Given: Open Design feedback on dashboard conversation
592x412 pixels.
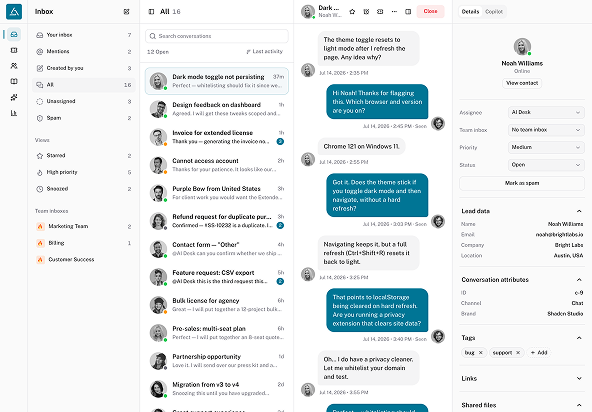Looking at the screenshot, I should (217, 109).
